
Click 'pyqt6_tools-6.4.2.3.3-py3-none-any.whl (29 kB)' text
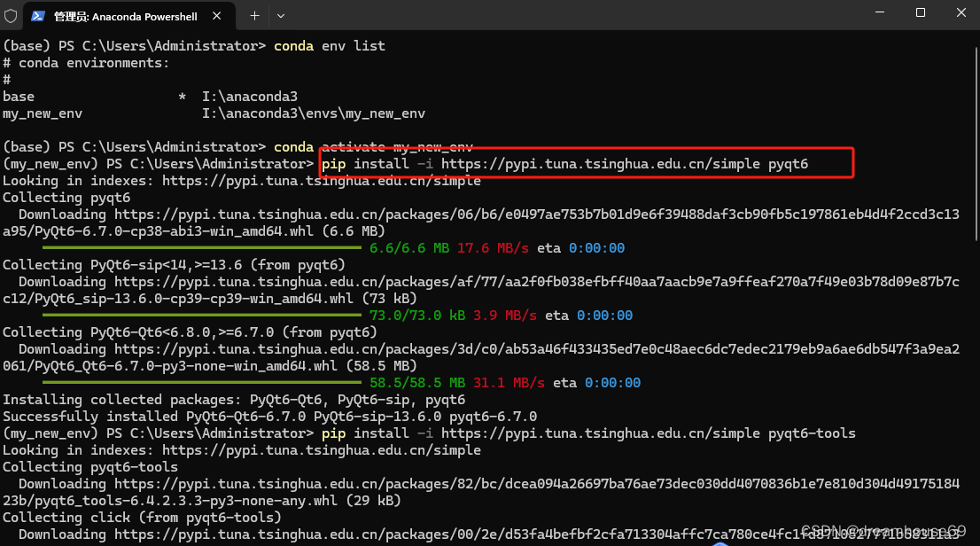pos(217,500)
